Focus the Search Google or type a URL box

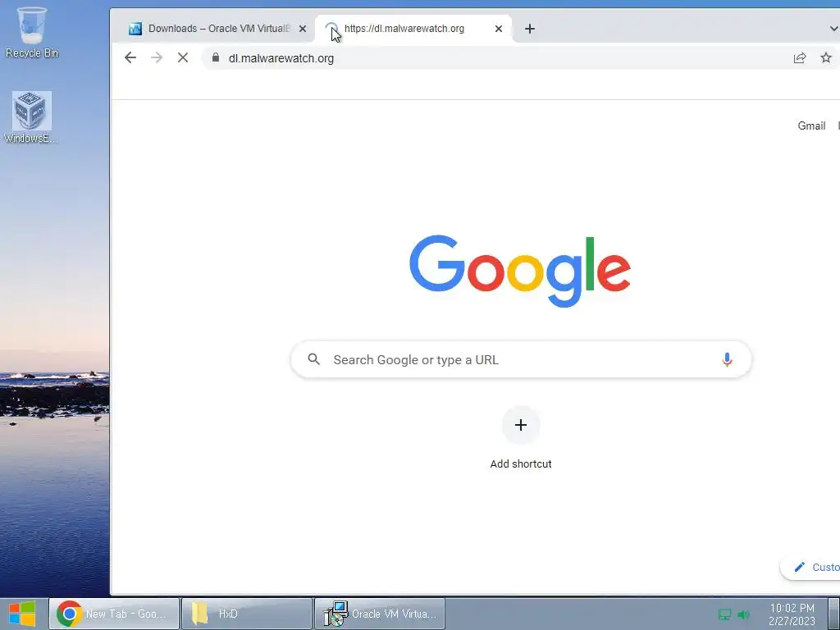pos(521,359)
